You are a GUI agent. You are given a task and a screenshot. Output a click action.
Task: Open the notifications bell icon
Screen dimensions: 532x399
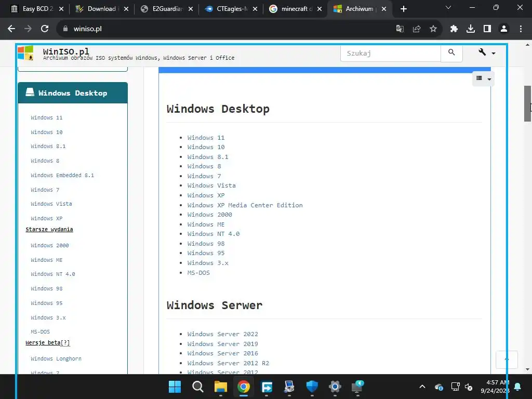(517, 387)
